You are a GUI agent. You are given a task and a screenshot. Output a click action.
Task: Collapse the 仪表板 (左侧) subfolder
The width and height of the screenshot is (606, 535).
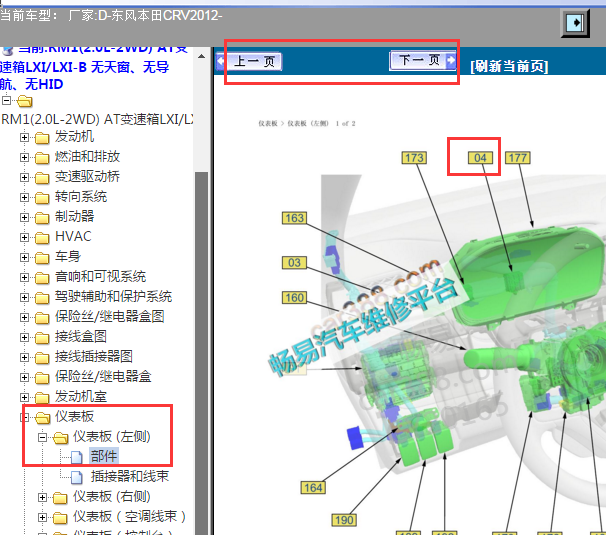point(43,438)
